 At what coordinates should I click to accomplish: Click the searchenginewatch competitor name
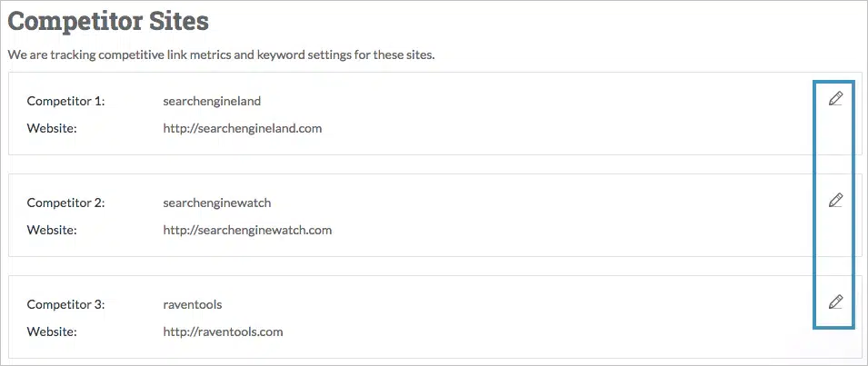point(217,203)
